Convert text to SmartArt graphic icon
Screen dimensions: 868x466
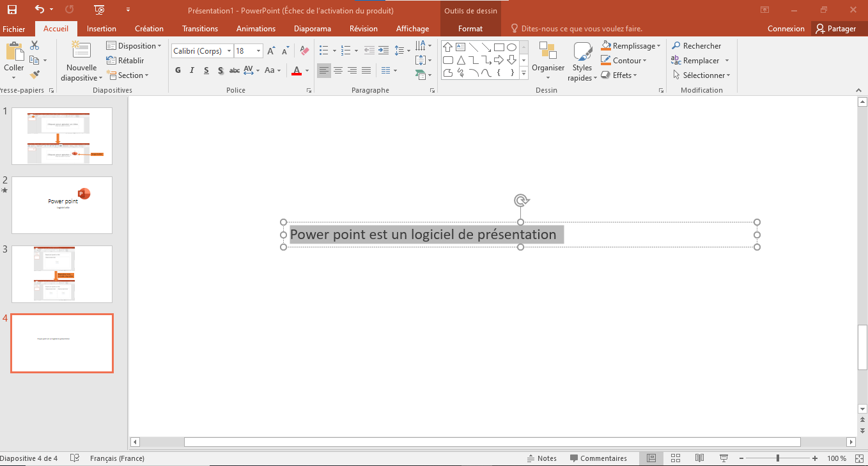coord(422,75)
